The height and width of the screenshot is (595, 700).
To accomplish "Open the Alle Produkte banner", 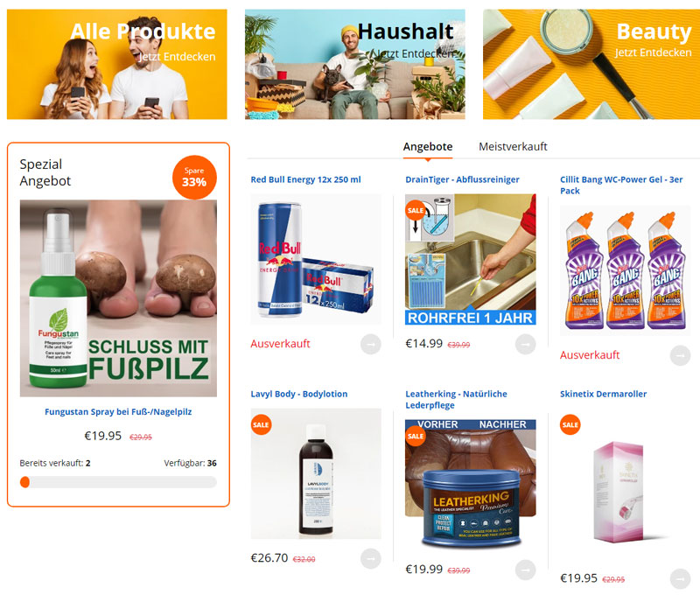I will click(117, 64).
